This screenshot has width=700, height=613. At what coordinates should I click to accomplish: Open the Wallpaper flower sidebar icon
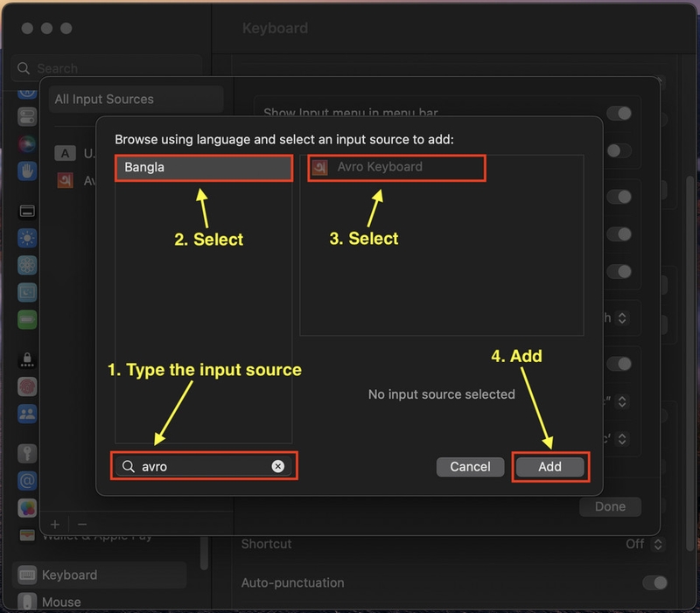click(27, 266)
